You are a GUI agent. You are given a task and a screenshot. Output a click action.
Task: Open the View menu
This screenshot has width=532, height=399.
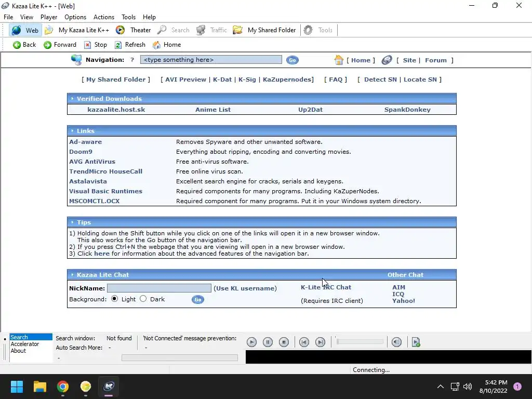[x=26, y=17]
